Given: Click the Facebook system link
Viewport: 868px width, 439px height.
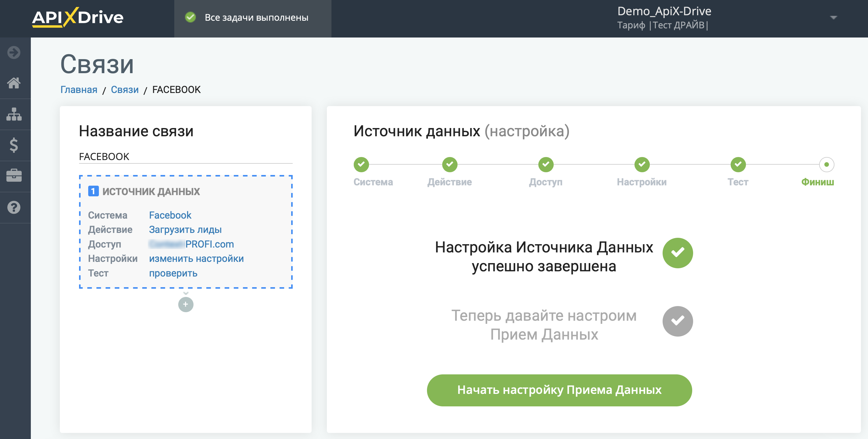Looking at the screenshot, I should (170, 215).
